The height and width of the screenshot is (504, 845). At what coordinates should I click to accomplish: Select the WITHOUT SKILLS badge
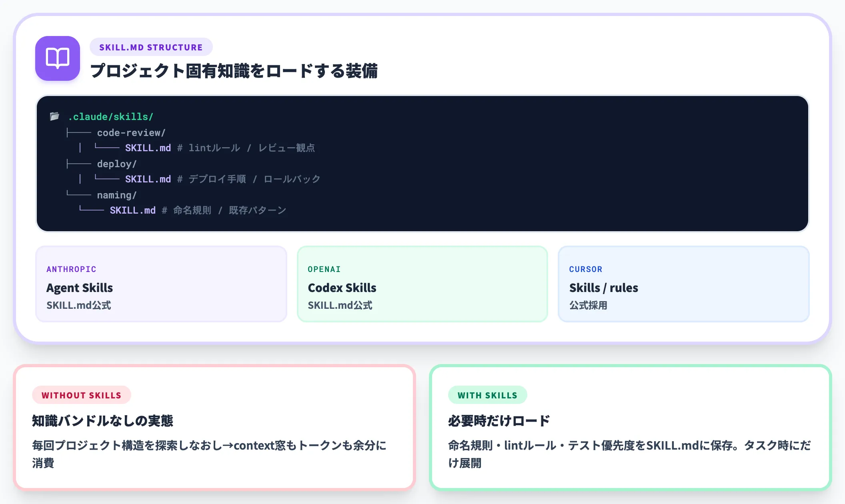pos(82,395)
